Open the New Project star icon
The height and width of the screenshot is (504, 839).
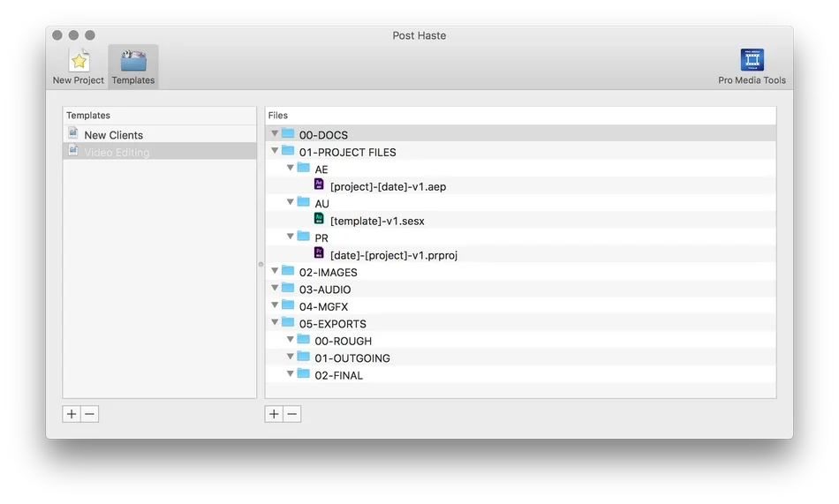point(79,60)
